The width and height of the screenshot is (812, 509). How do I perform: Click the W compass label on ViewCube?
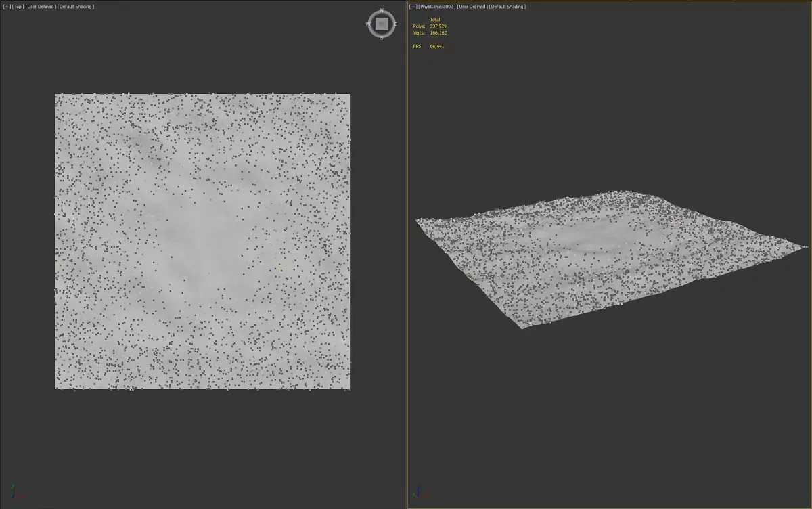[x=368, y=24]
